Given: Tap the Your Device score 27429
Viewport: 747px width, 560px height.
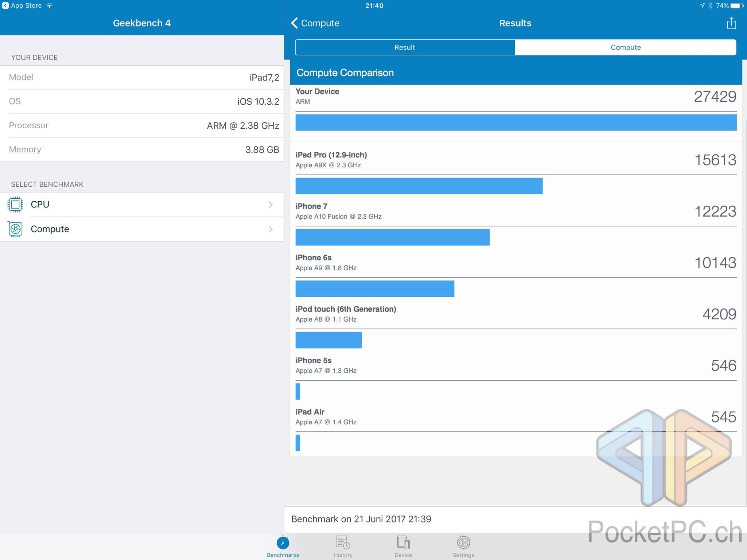Looking at the screenshot, I should 715,97.
